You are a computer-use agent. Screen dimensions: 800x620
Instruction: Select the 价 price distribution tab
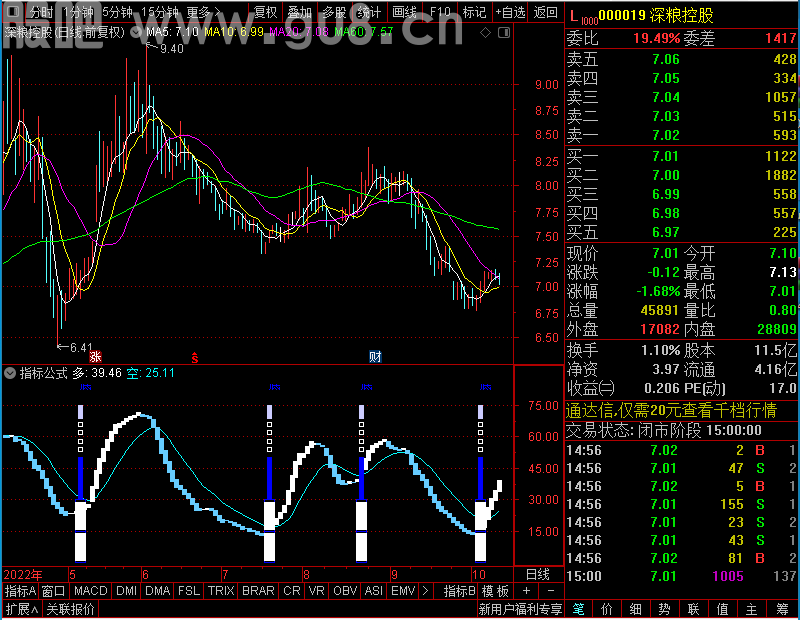[x=607, y=609]
